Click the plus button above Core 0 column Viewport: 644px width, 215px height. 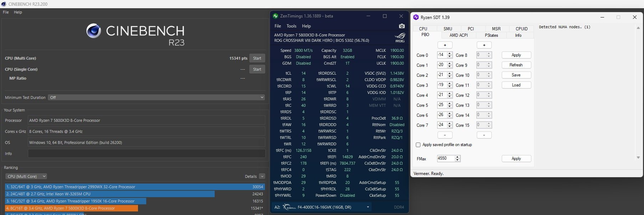pos(445,45)
